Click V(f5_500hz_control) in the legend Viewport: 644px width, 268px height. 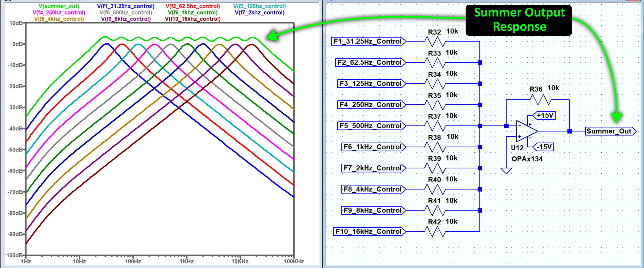126,12
